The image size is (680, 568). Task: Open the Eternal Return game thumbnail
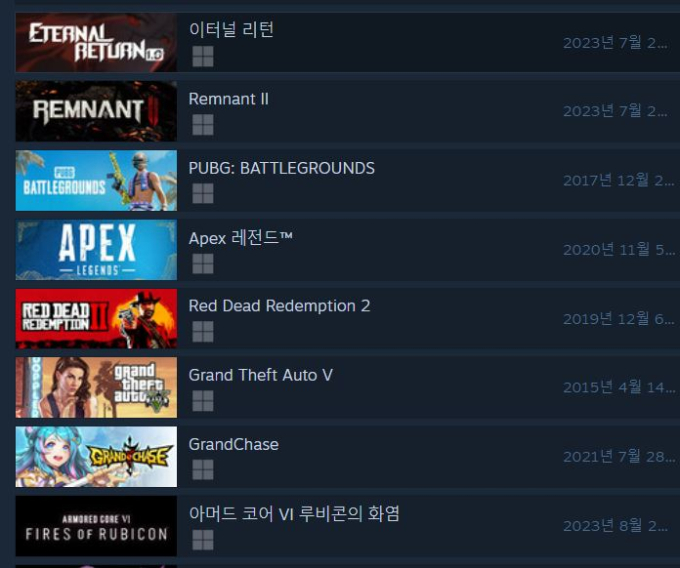[96, 42]
